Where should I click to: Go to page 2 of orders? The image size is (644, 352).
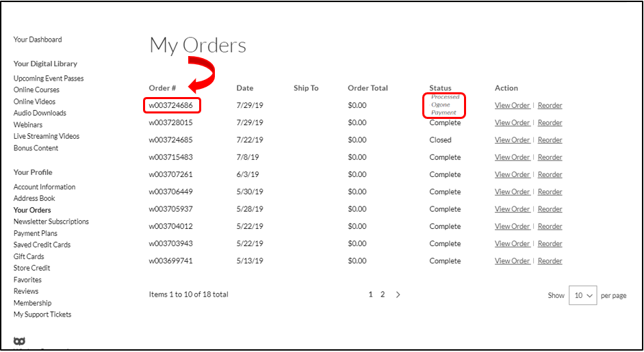point(383,295)
